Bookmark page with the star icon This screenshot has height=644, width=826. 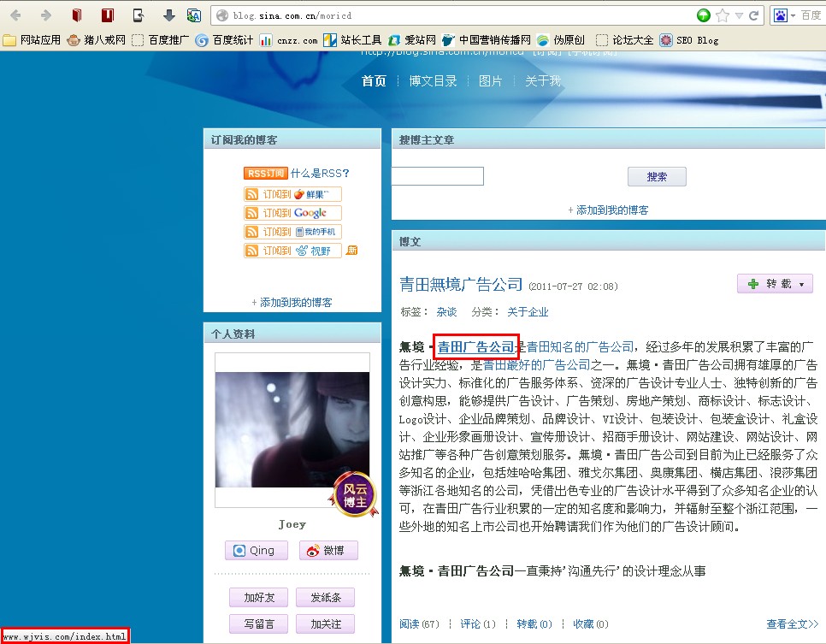point(723,15)
